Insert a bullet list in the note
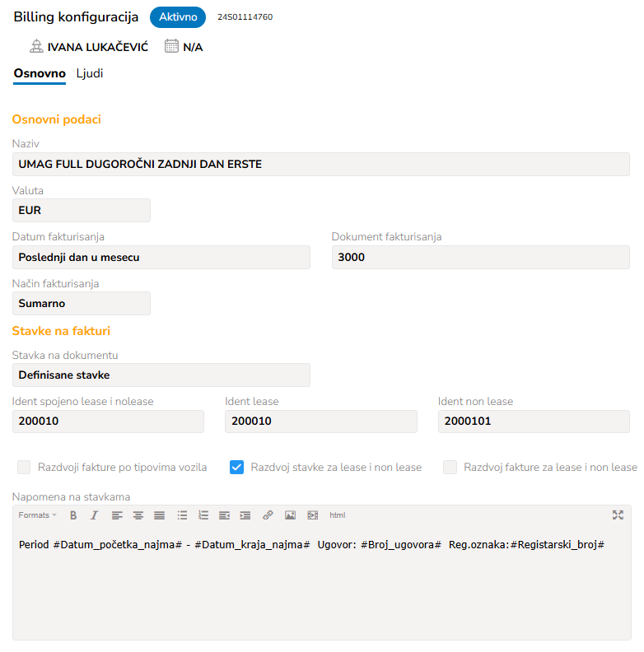The image size is (644, 652). pos(182,515)
